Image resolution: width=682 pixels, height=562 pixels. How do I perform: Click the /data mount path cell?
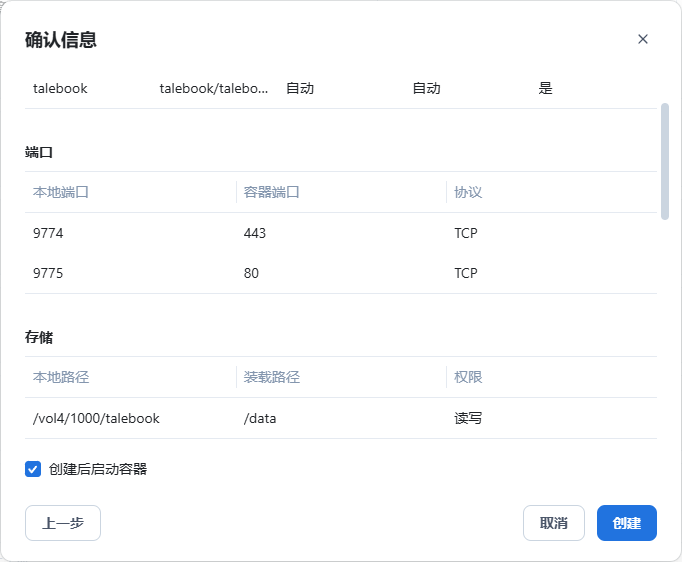(260, 418)
